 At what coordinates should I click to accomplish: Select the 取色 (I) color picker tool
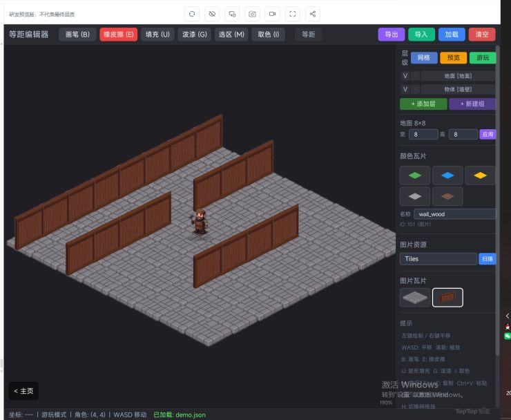click(x=268, y=35)
